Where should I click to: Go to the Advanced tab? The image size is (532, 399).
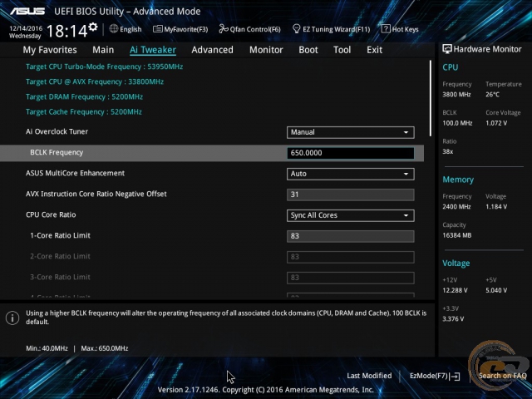(213, 50)
